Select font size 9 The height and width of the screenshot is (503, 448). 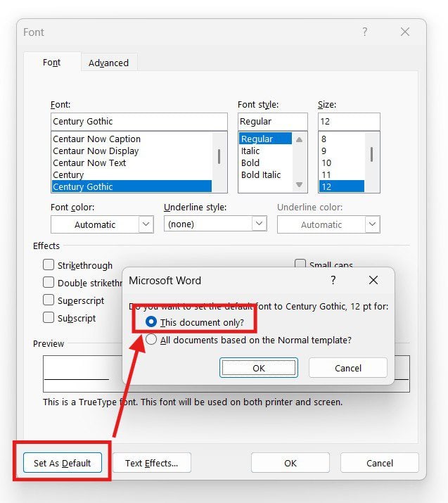click(342, 151)
